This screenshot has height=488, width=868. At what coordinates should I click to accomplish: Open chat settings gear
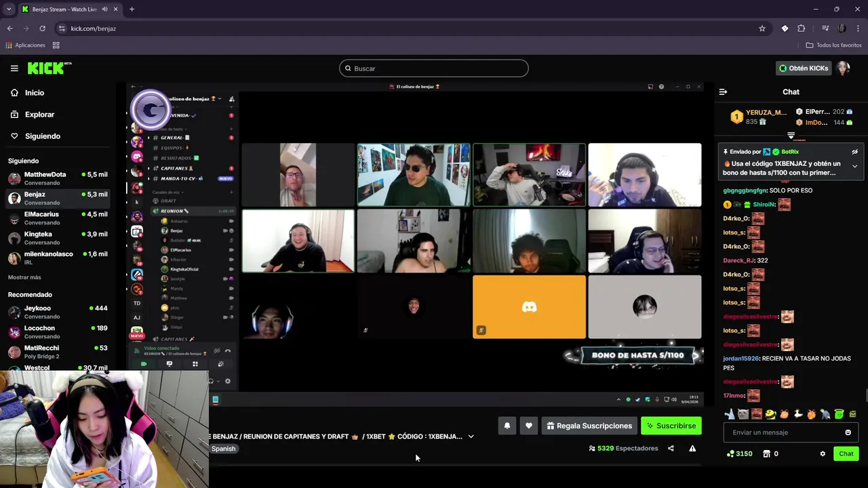pyautogui.click(x=823, y=453)
